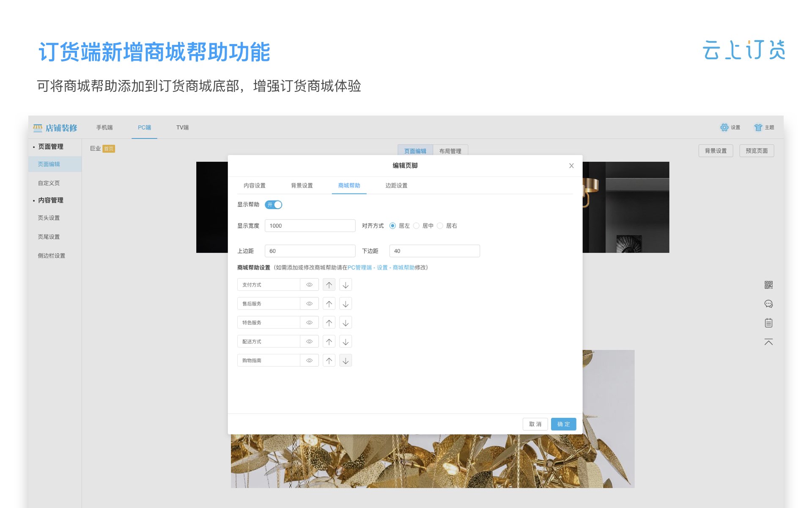Move 配送方式 down
Image resolution: width=812 pixels, height=508 pixels.
[x=346, y=342]
